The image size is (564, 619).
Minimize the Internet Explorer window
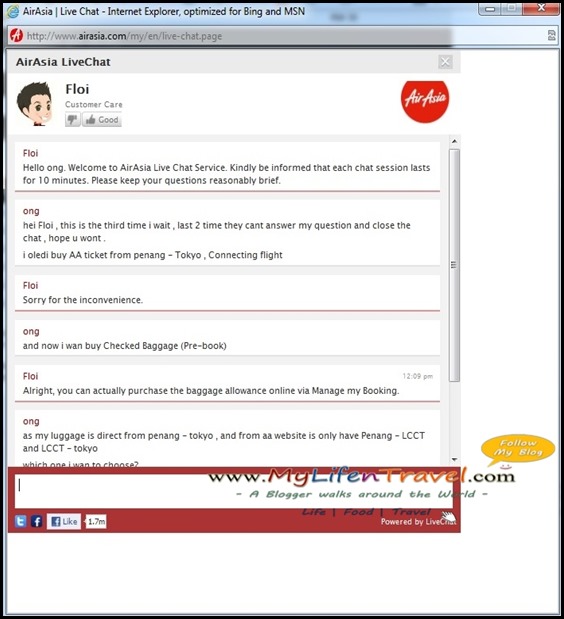point(491,8)
